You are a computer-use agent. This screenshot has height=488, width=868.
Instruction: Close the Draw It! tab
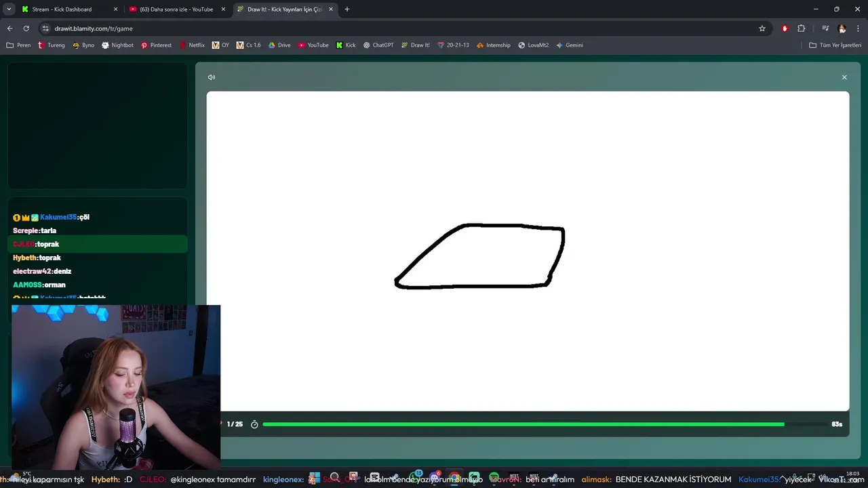tap(331, 9)
